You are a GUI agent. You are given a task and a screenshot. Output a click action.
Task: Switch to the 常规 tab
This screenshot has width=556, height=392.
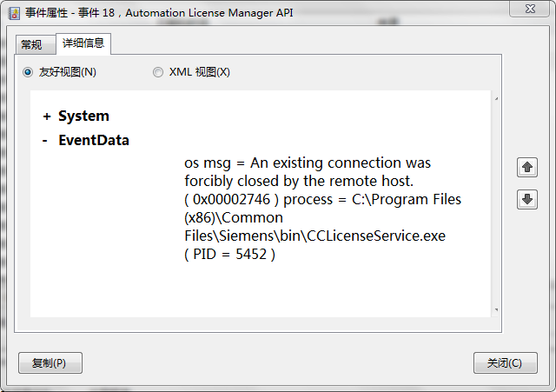[x=31, y=44]
